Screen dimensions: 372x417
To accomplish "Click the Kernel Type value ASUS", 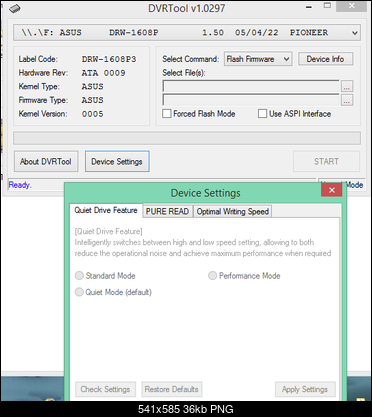I will click(x=93, y=87).
